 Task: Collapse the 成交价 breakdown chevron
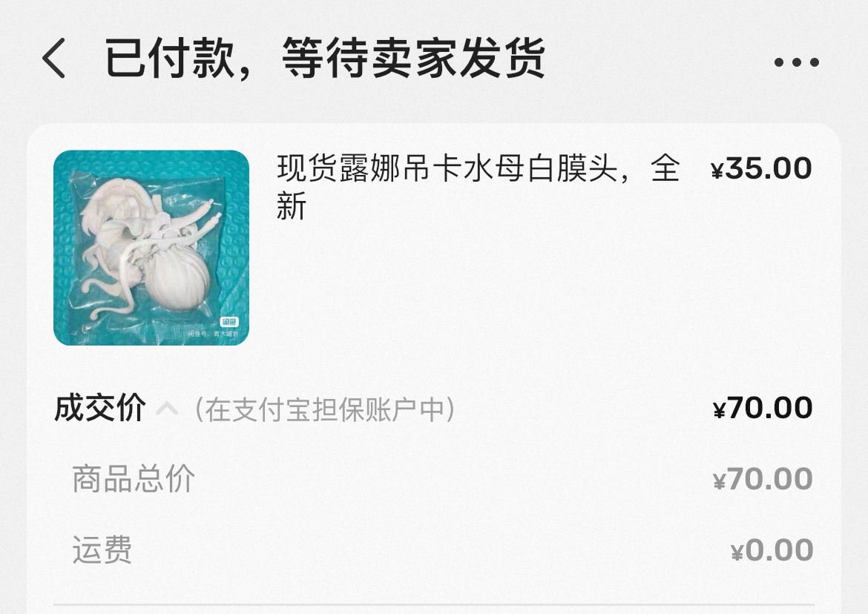coord(167,409)
